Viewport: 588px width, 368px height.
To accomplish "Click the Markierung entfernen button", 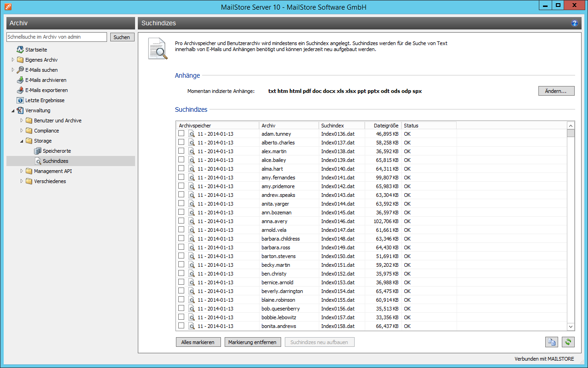I will pos(252,342).
